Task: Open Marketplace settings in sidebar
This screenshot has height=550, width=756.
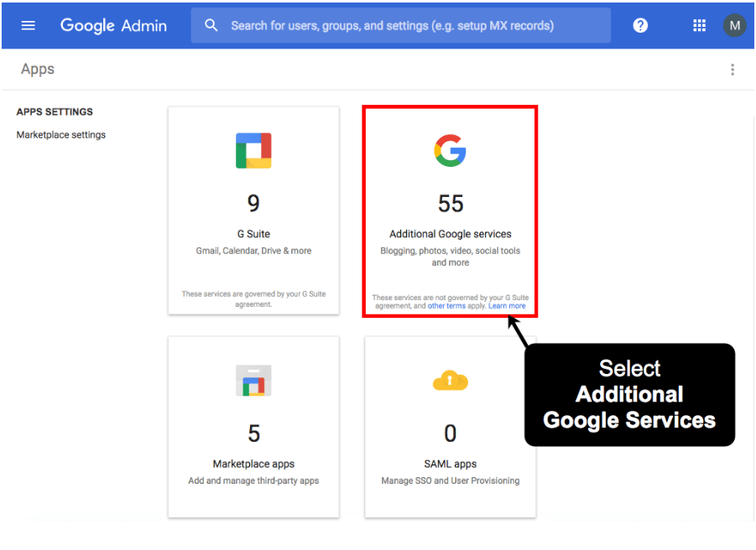Action: click(x=60, y=135)
